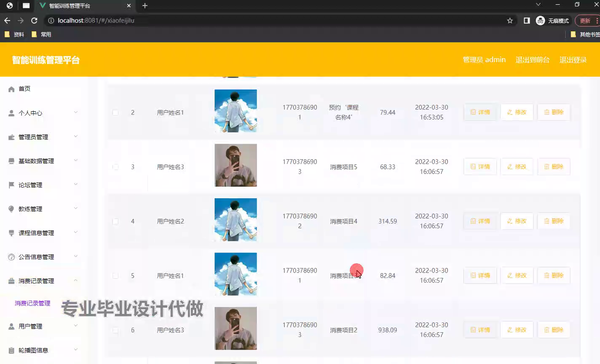The image size is (600, 364).
Task: Click the icon beside 消费记录管理 parent menu
Action: click(x=11, y=281)
